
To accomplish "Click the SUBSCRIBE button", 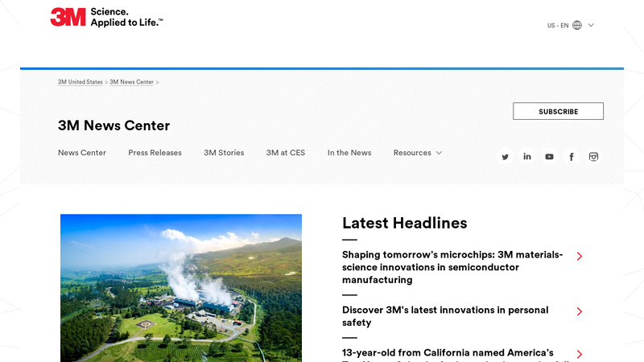I will (558, 111).
